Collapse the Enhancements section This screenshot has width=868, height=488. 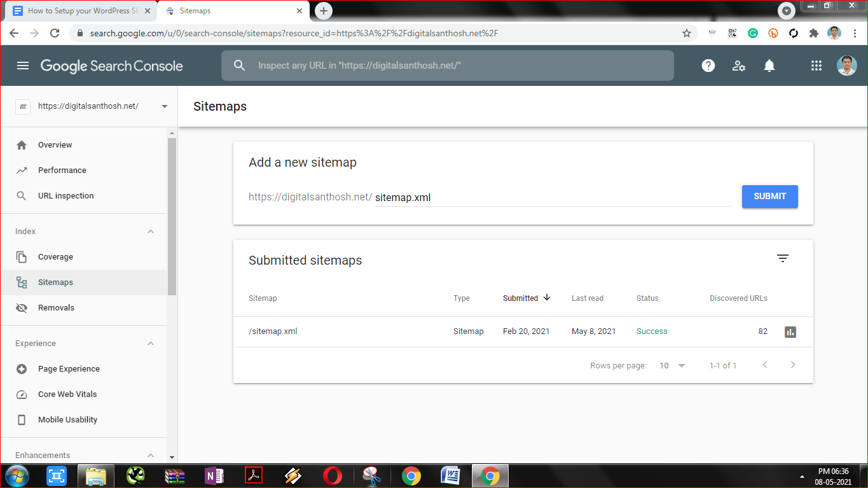[151, 456]
